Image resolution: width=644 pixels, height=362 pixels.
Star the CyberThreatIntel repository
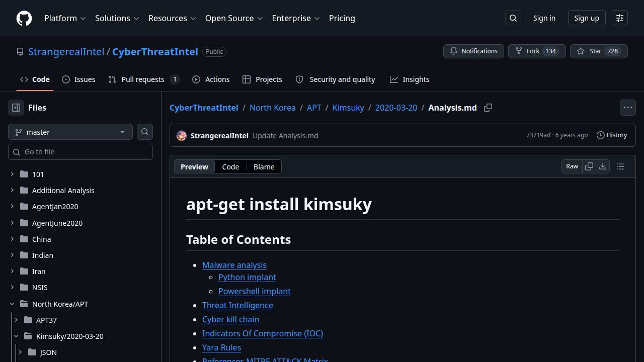click(599, 51)
